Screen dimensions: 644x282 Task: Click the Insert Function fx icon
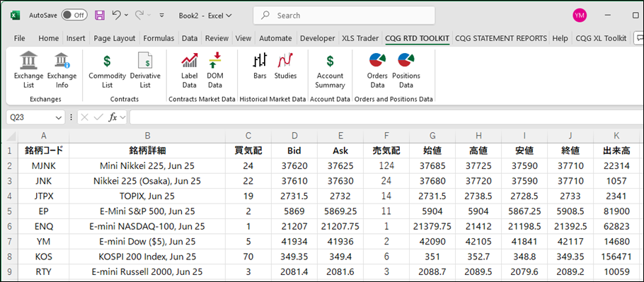pyautogui.click(x=113, y=117)
